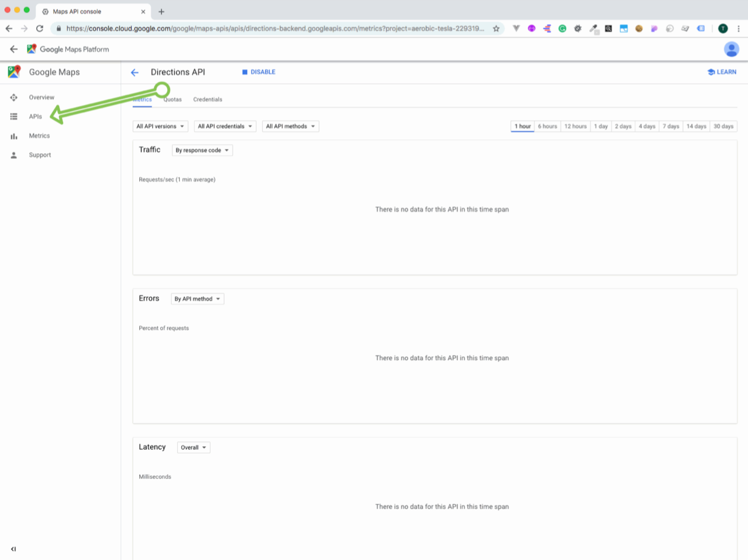Screen dimensions: 748x560
Task: Click the APIs list icon in sidebar
Action: coord(13,117)
